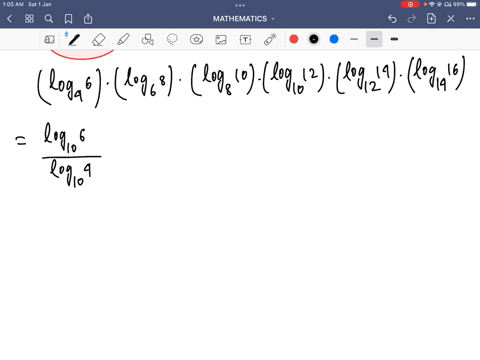Select the thickest stroke width

394,39
